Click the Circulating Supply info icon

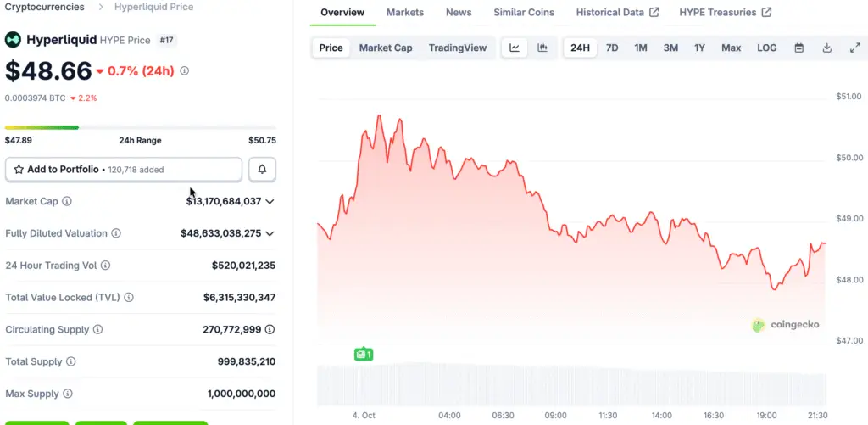[x=97, y=329]
